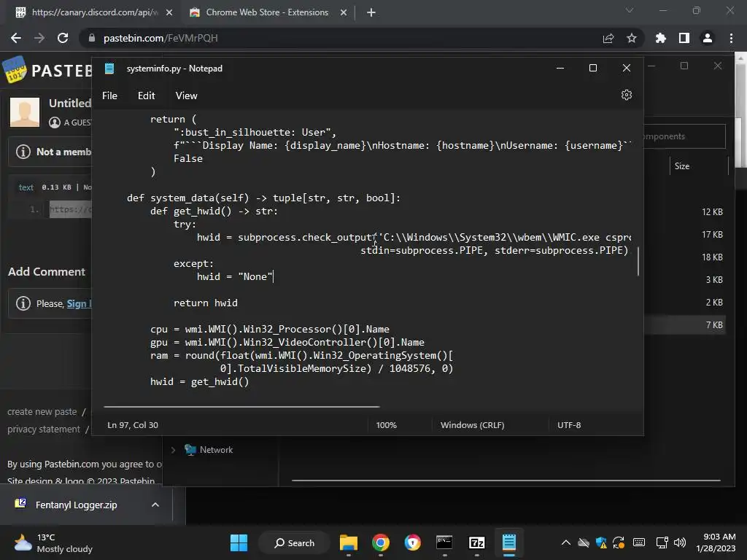Show hidden system tray icons

[565, 542]
